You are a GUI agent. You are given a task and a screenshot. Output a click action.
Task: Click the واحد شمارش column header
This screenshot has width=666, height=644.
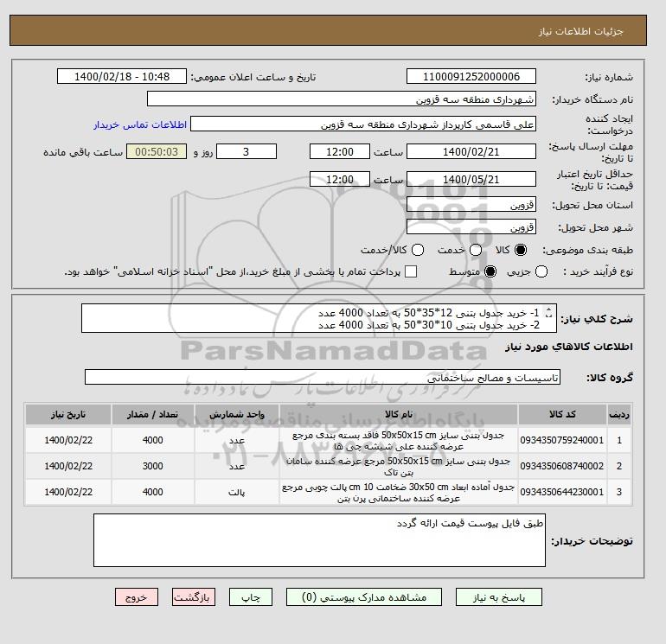(x=237, y=414)
